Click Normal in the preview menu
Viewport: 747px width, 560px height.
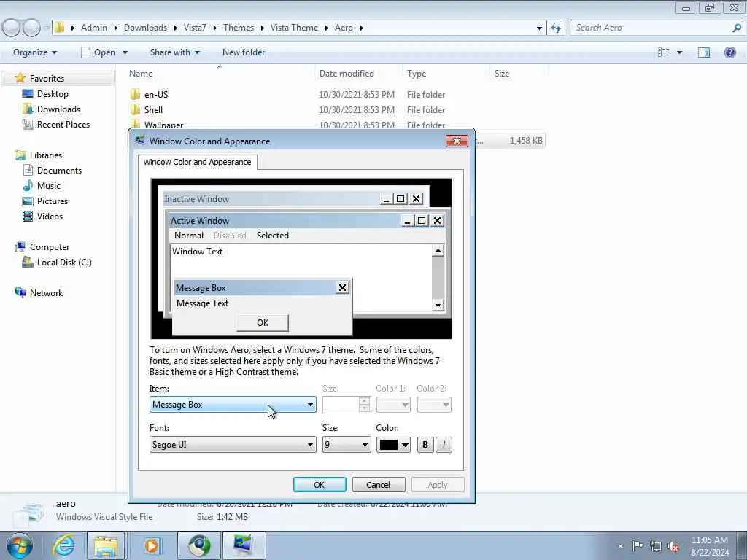189,236
